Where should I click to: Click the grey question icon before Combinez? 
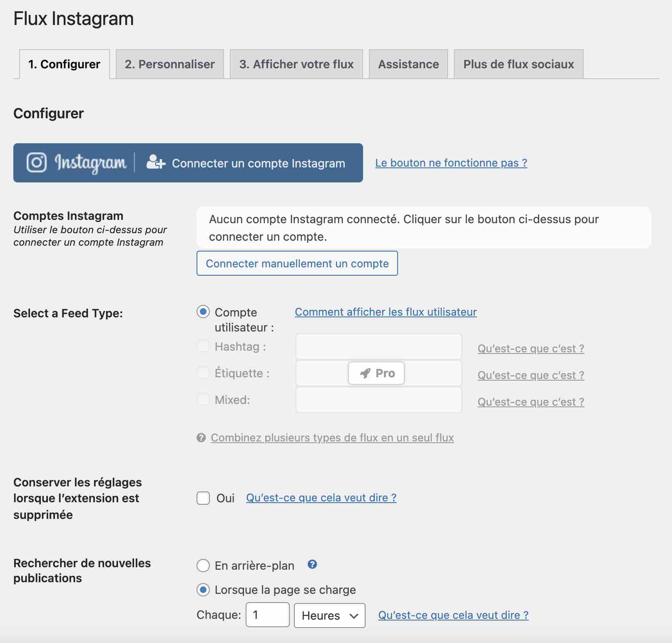pos(201,438)
